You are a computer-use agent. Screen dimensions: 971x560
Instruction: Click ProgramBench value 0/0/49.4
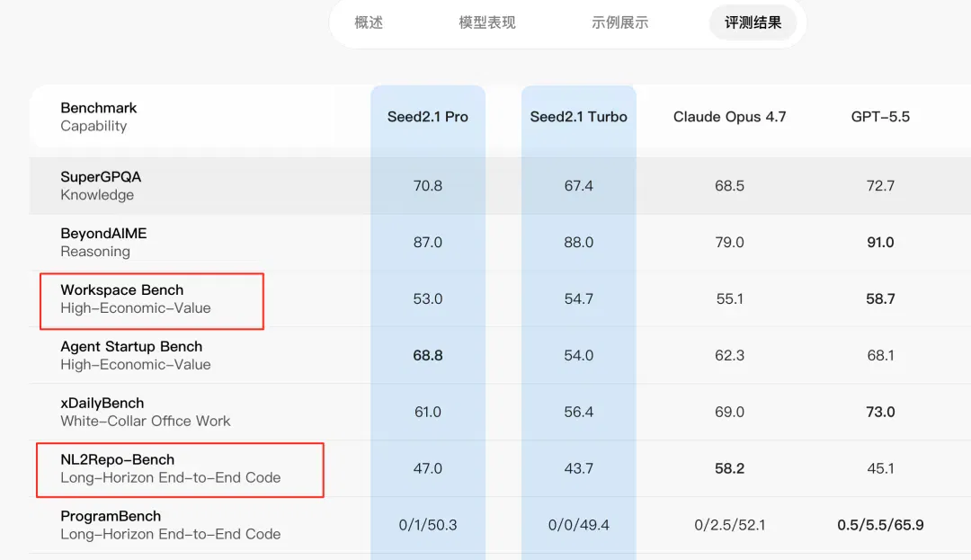pyautogui.click(x=578, y=525)
